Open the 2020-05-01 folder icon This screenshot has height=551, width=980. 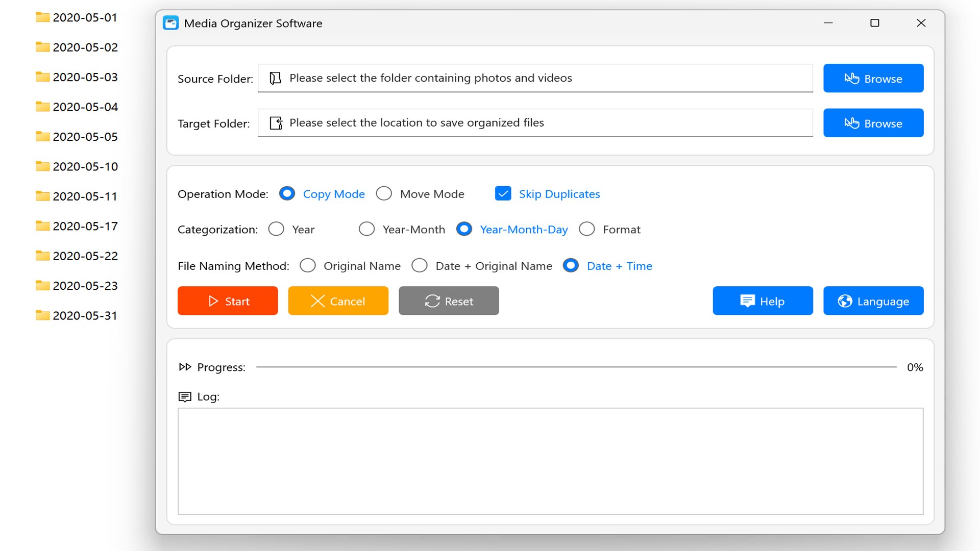pyautogui.click(x=42, y=17)
